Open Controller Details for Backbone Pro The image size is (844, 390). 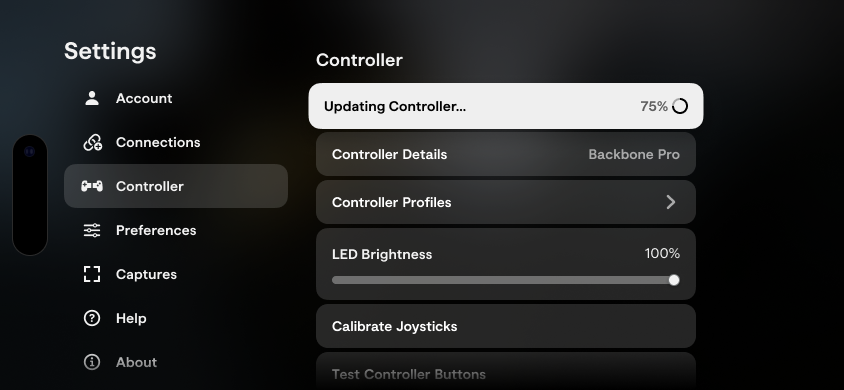[505, 154]
